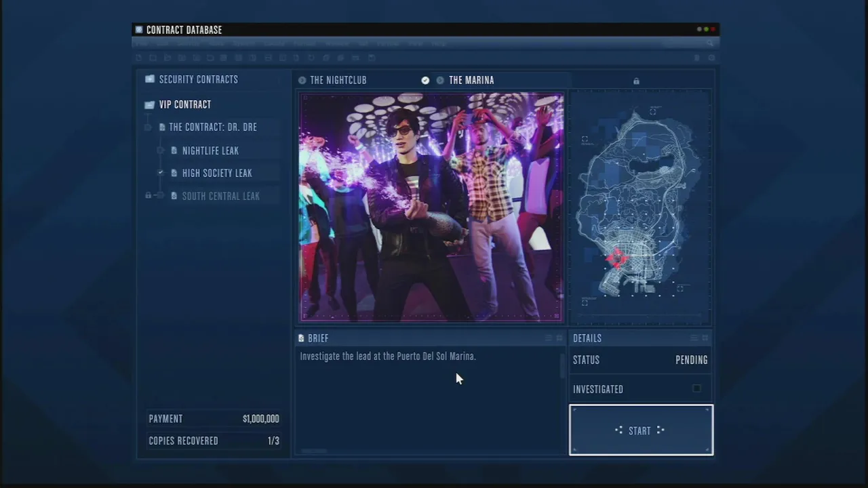Click the Brief panel menu icon

[549, 338]
